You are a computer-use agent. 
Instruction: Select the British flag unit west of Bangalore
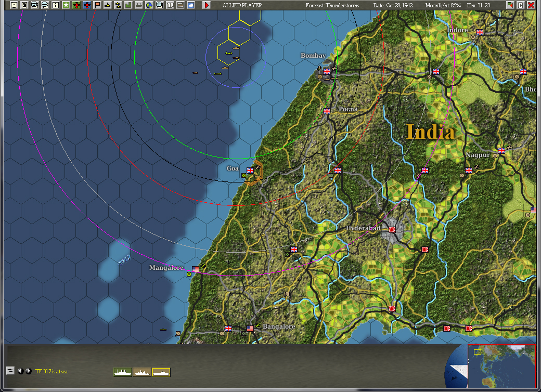(x=228, y=328)
